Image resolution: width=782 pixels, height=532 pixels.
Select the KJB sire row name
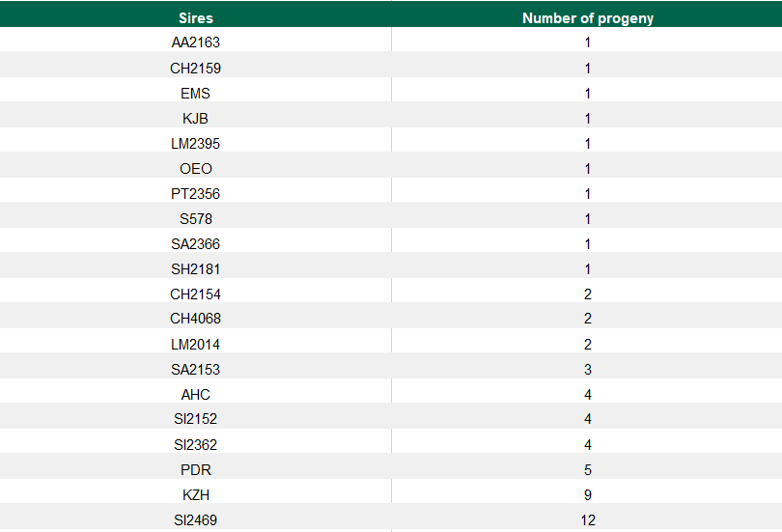pyautogui.click(x=196, y=119)
